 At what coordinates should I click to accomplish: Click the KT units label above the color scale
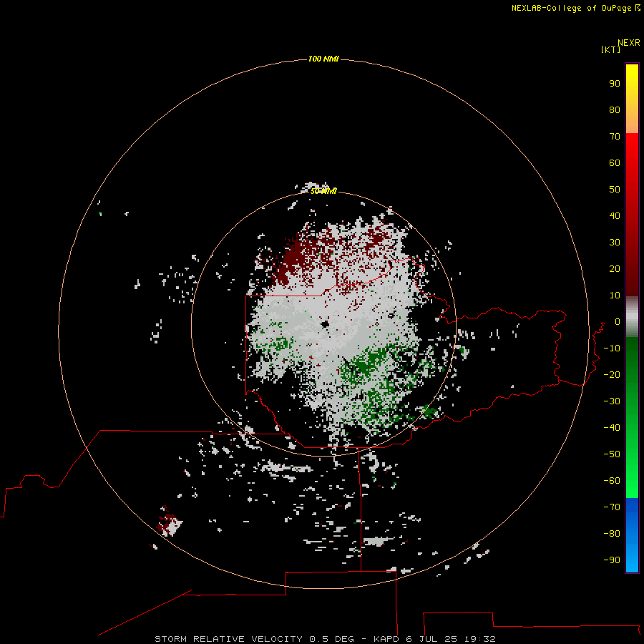[611, 49]
